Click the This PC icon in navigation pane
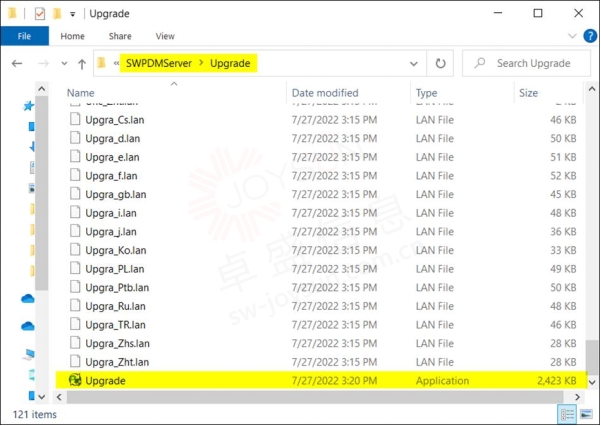The width and height of the screenshot is (601, 426). click(x=29, y=355)
